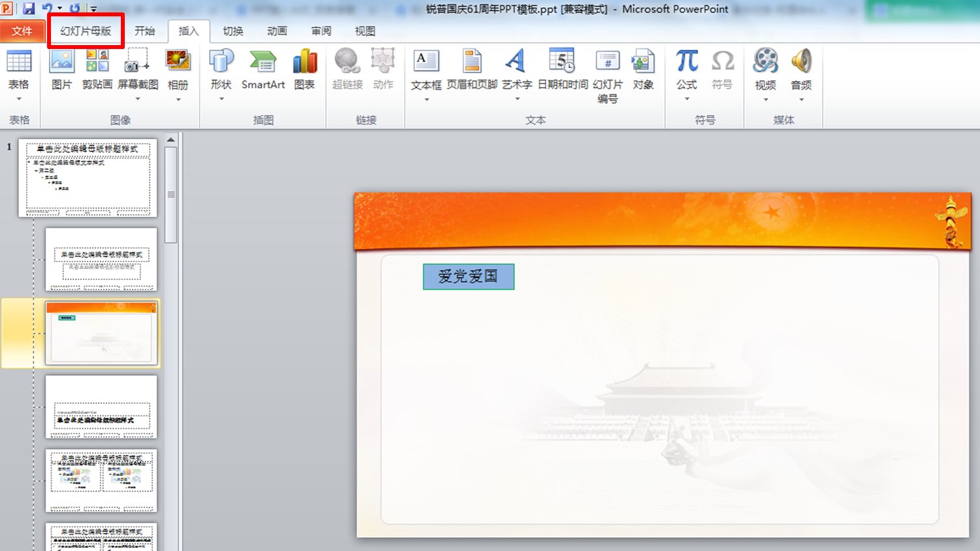Switch to the 切换 transitions tab
980x551 pixels.
[232, 30]
